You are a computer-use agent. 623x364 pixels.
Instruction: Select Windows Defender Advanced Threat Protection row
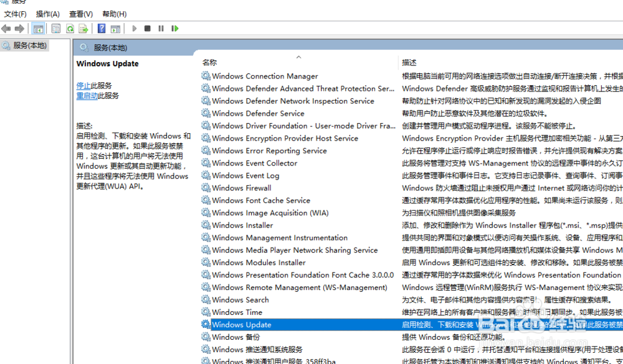pyautogui.click(x=303, y=88)
